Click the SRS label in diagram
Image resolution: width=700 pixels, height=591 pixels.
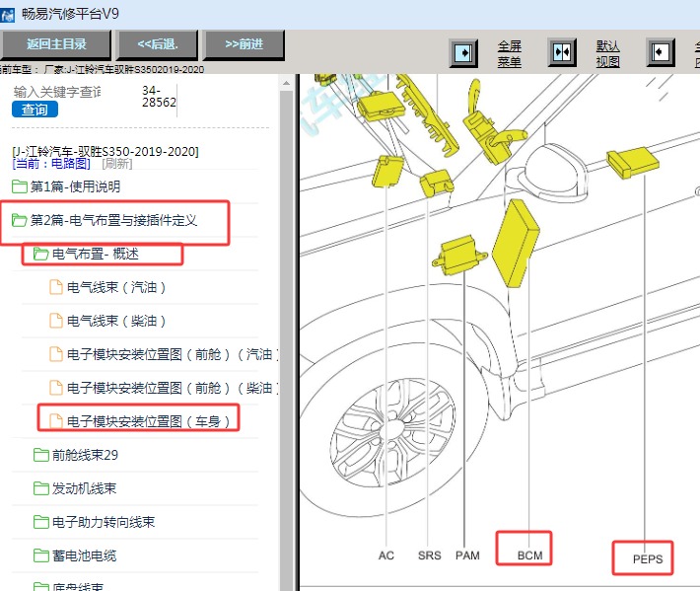(x=430, y=555)
